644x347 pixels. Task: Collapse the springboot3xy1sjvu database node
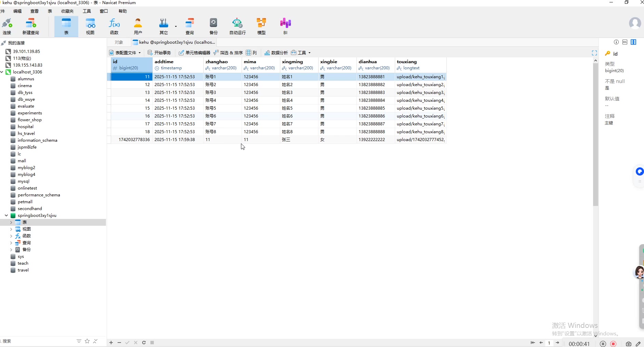[6, 216]
